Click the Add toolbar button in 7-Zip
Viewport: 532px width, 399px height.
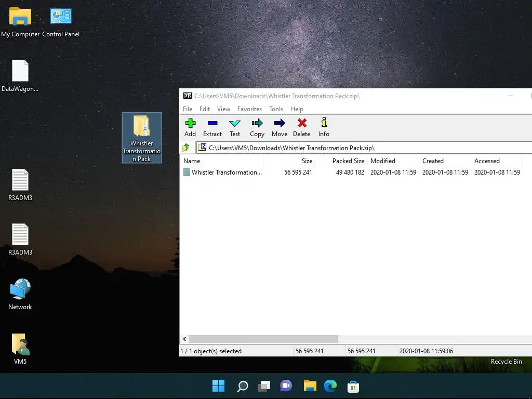(x=190, y=128)
